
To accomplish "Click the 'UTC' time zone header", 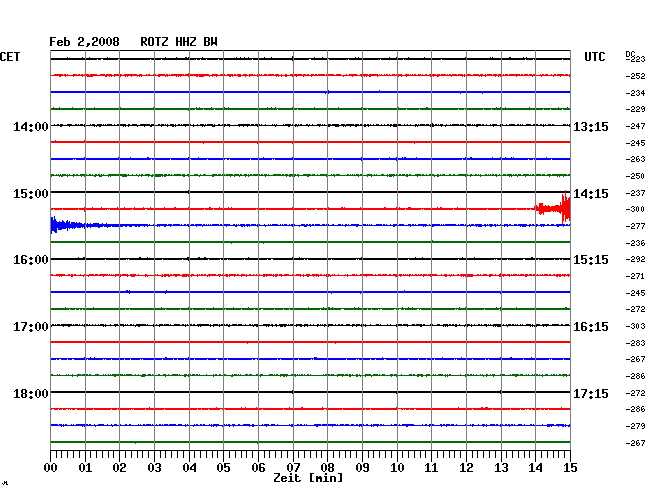I will pyautogui.click(x=594, y=57).
